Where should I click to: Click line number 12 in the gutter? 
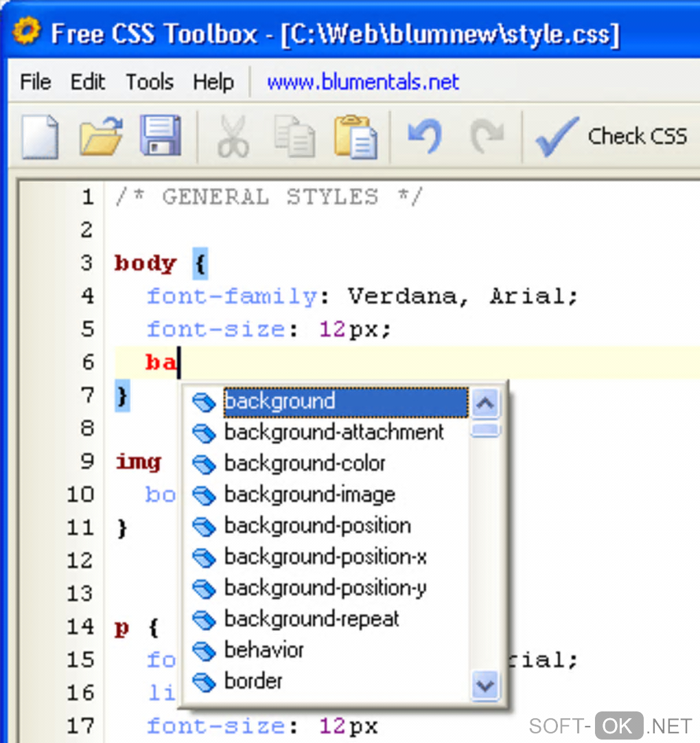(x=79, y=561)
